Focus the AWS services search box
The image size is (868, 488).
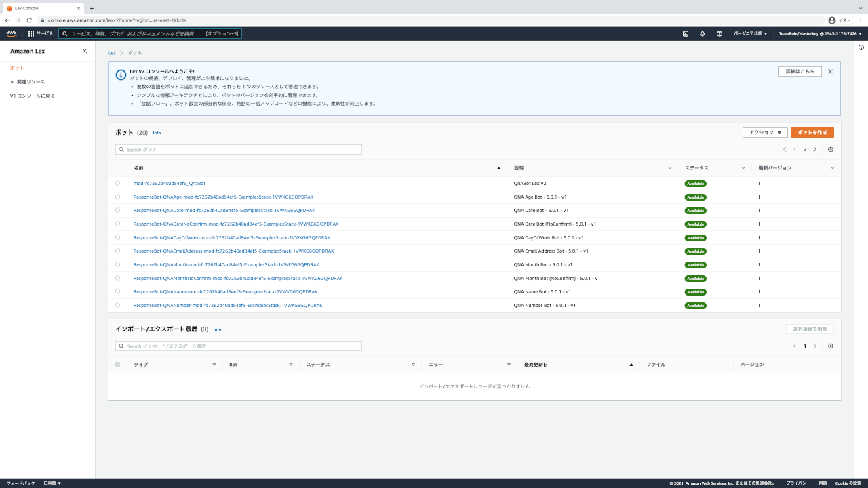150,33
